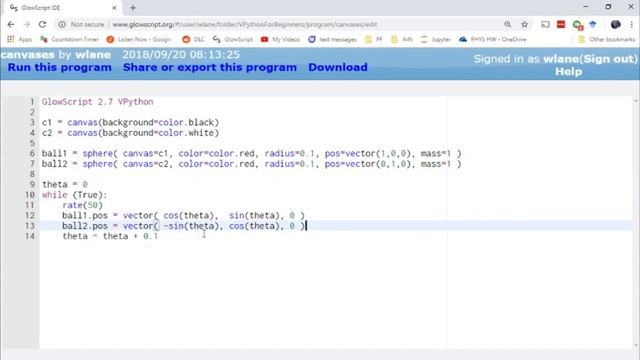
Task: Expand the Other bookmarks folder
Action: point(607,39)
